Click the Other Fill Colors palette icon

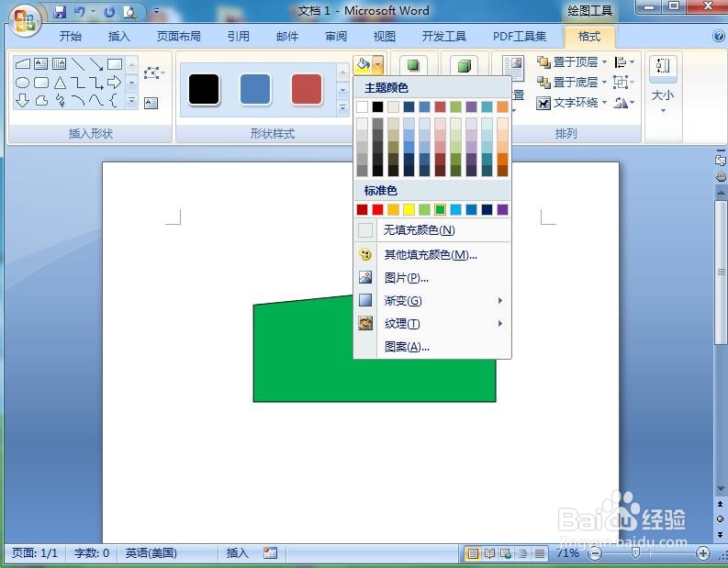(x=365, y=254)
